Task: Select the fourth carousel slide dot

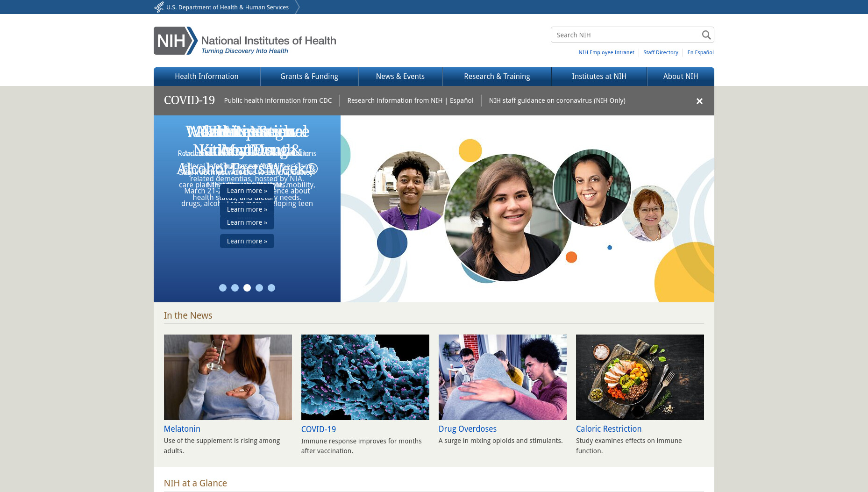Action: pos(259,288)
